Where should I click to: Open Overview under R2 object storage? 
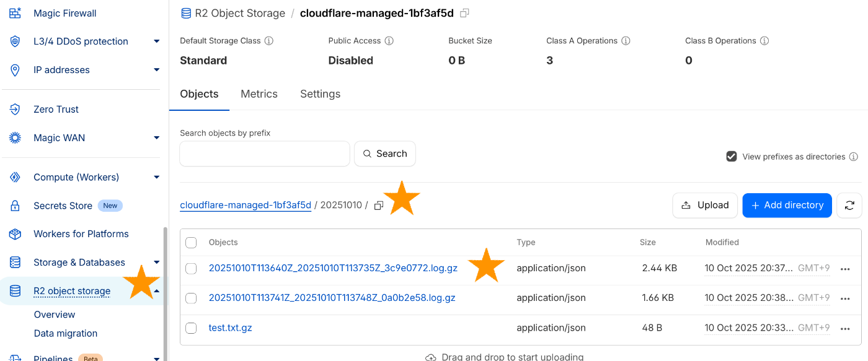pyautogui.click(x=55, y=315)
